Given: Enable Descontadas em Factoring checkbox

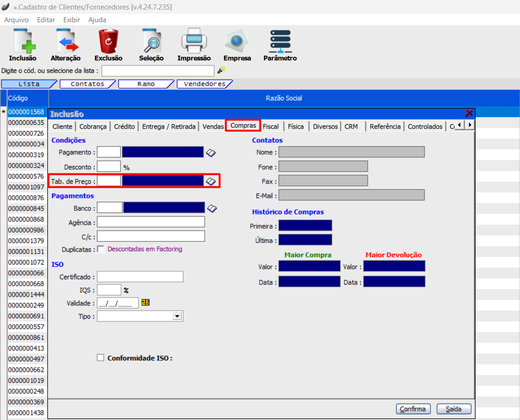Looking at the screenshot, I should tap(101, 249).
